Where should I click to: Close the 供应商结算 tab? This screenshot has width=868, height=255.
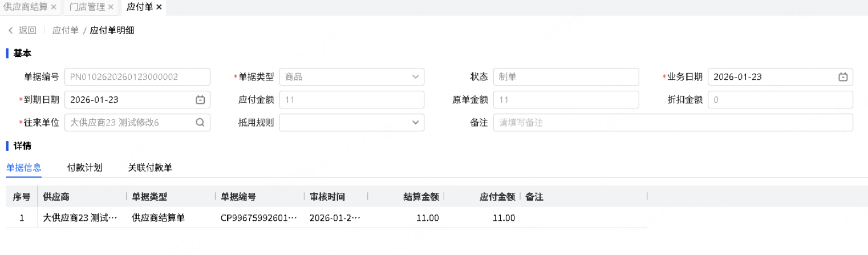54,7
